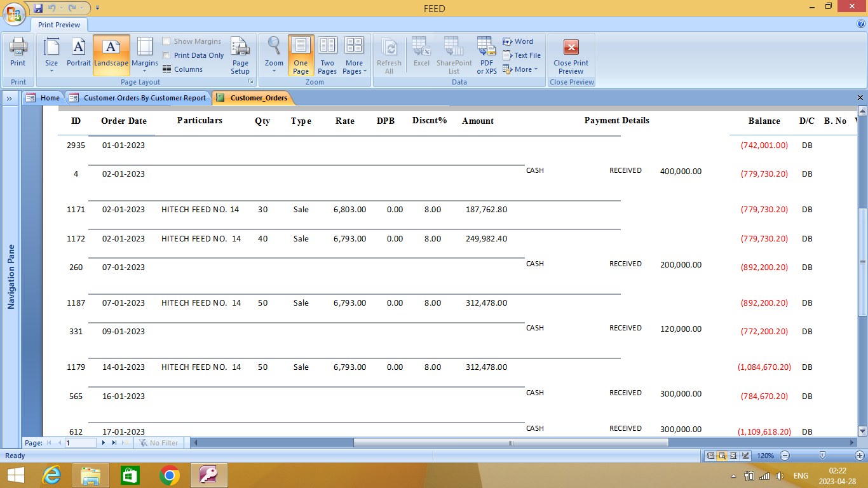Click the zoom out minus button
The image size is (868, 488).
[785, 456]
